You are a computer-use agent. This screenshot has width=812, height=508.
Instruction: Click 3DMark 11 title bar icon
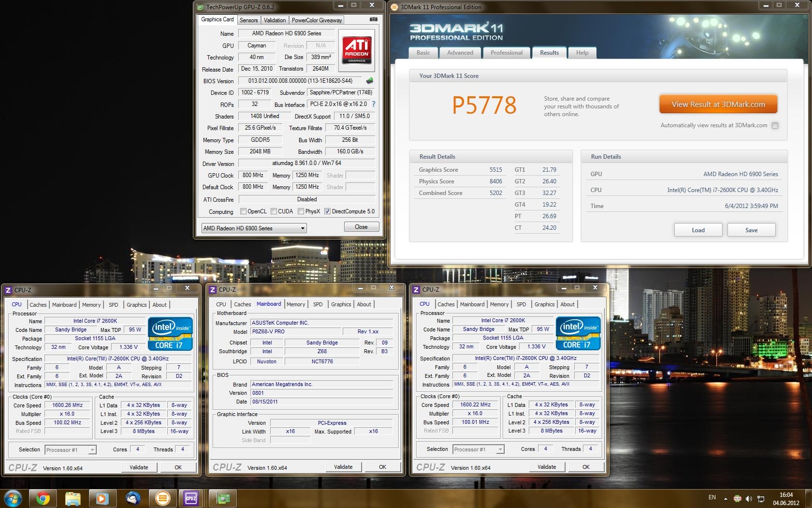(x=394, y=7)
